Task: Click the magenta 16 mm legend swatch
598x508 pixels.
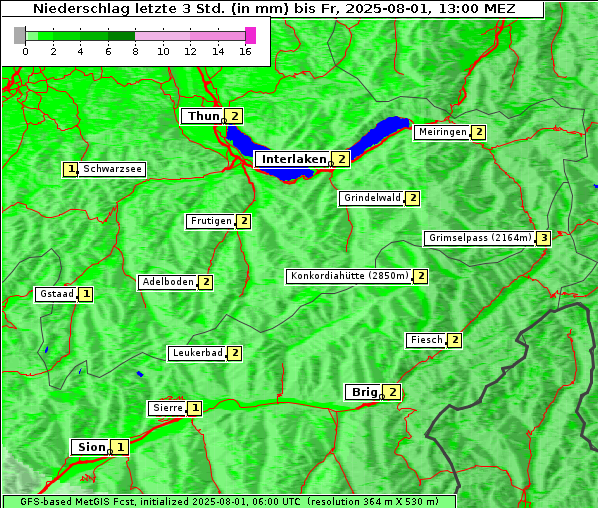Action: coord(251,36)
